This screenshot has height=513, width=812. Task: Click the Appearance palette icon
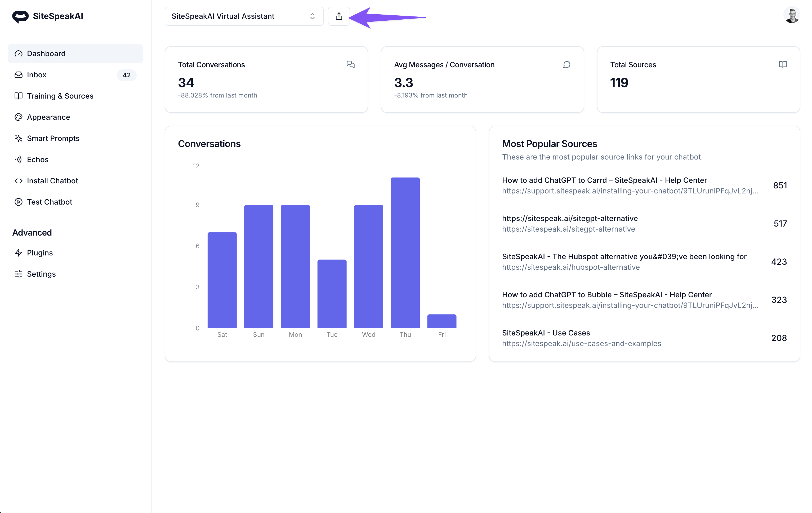pyautogui.click(x=19, y=117)
